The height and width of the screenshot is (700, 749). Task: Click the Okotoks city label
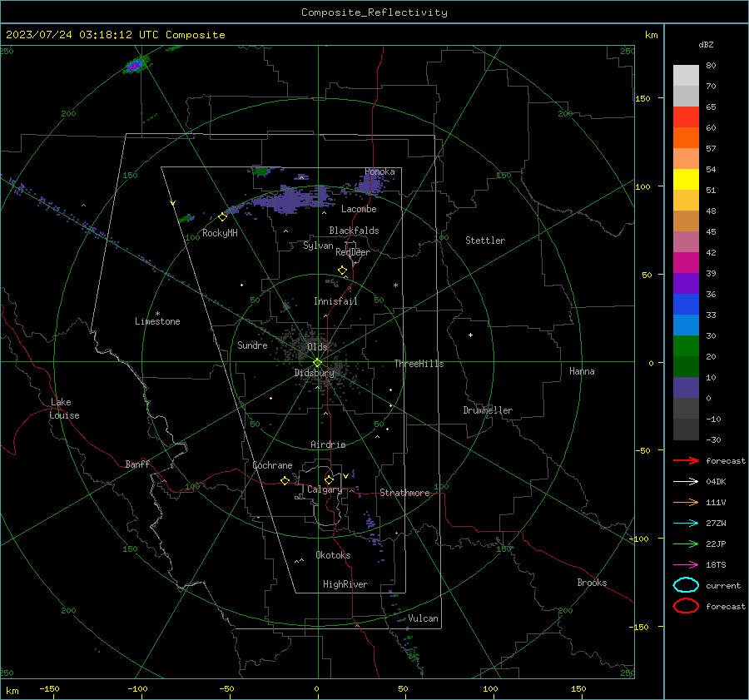click(333, 555)
